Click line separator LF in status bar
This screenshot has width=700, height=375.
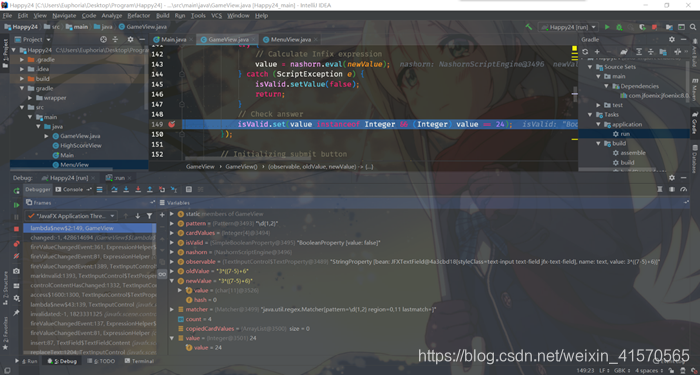click(605, 371)
